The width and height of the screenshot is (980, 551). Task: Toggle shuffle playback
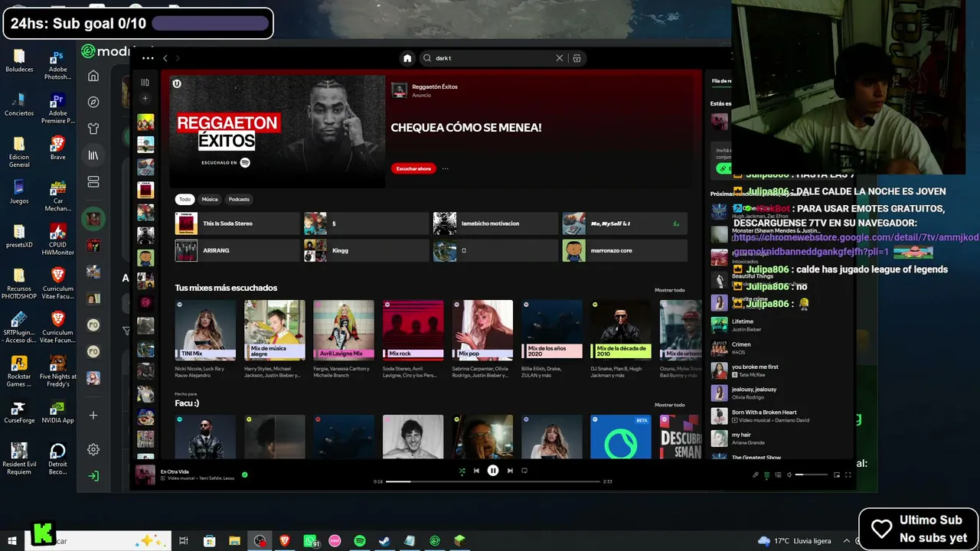pos(462,471)
